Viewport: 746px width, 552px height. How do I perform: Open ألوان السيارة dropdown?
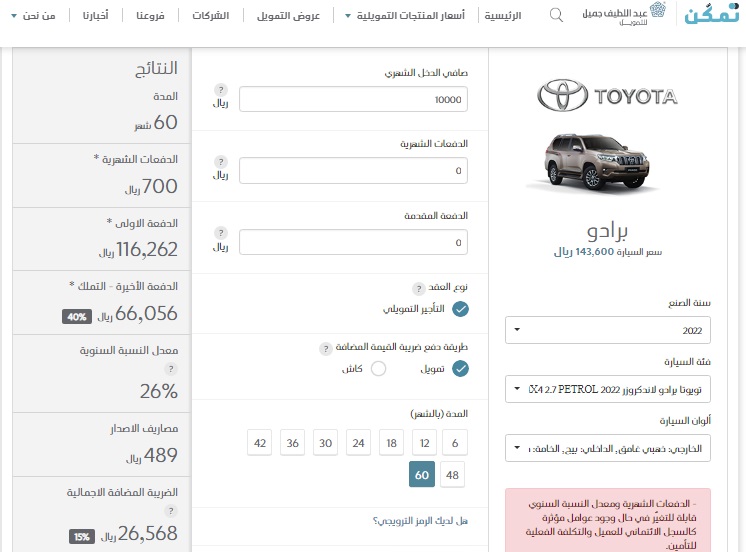point(608,448)
